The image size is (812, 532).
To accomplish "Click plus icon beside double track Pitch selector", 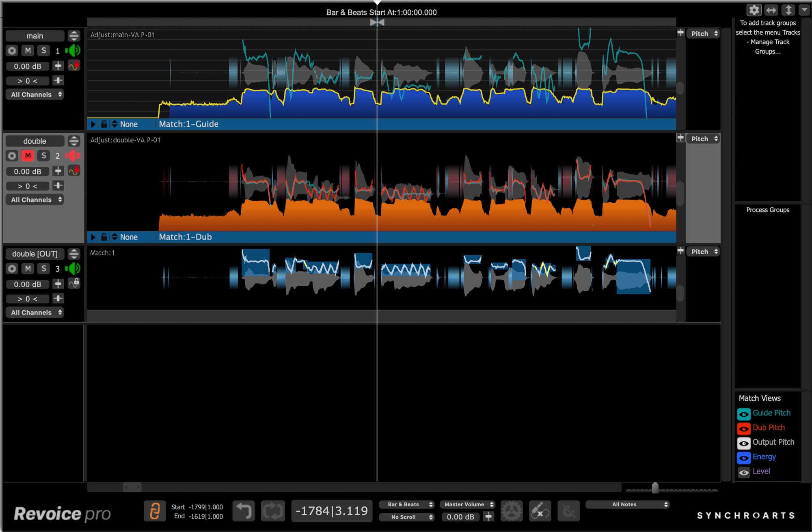I will pos(681,138).
